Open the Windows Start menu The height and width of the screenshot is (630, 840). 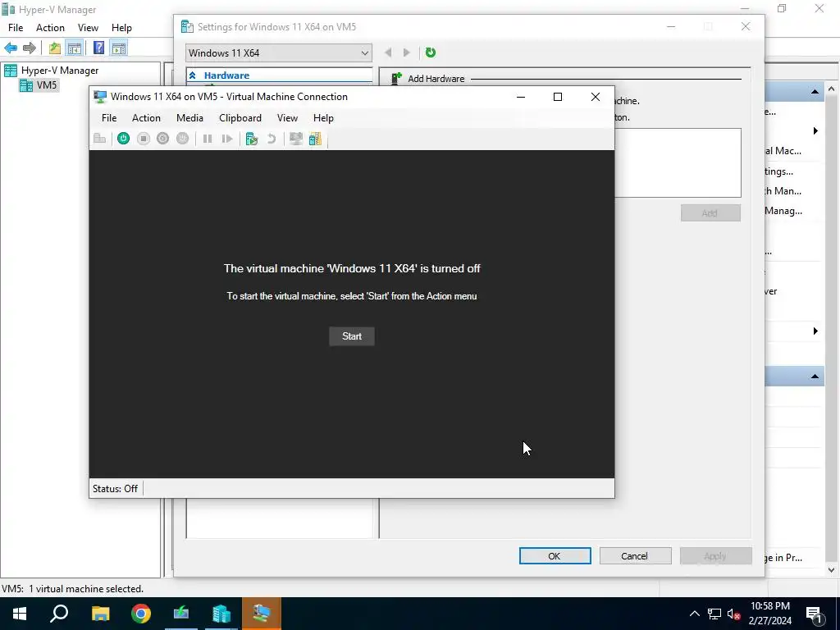click(20, 614)
